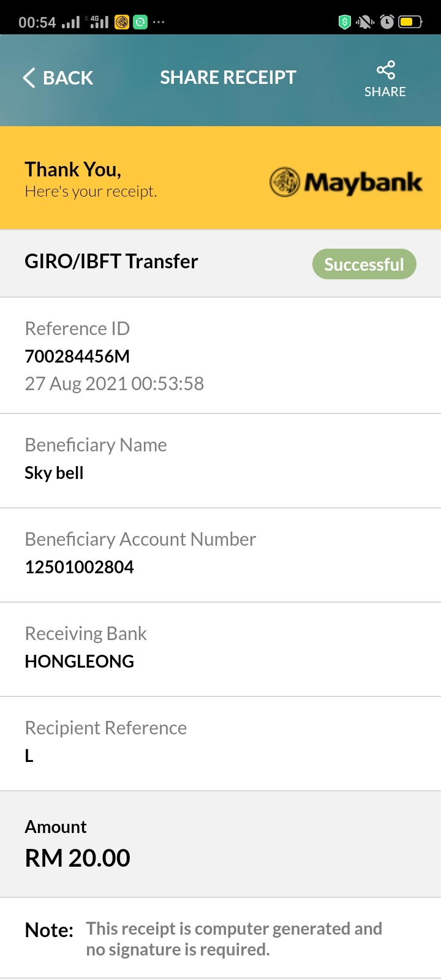
Task: Tap the Successful status badge
Action: click(364, 264)
